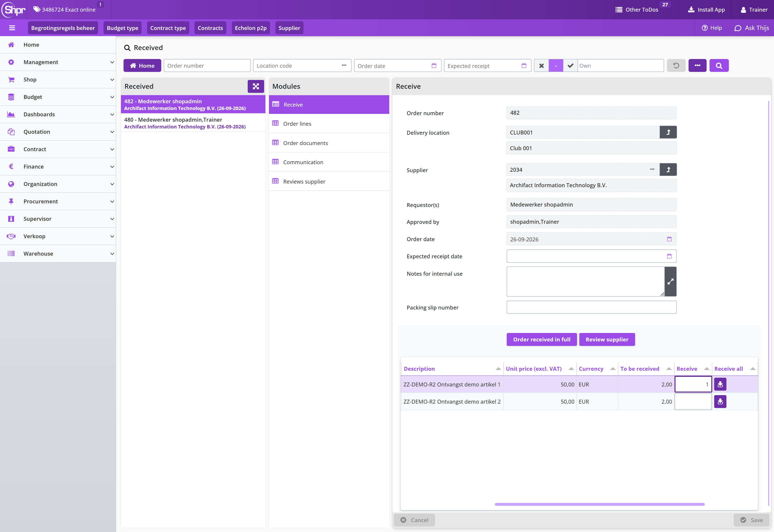Open Supplier lookup ellipsis icon
The height and width of the screenshot is (532, 774).
point(652,169)
